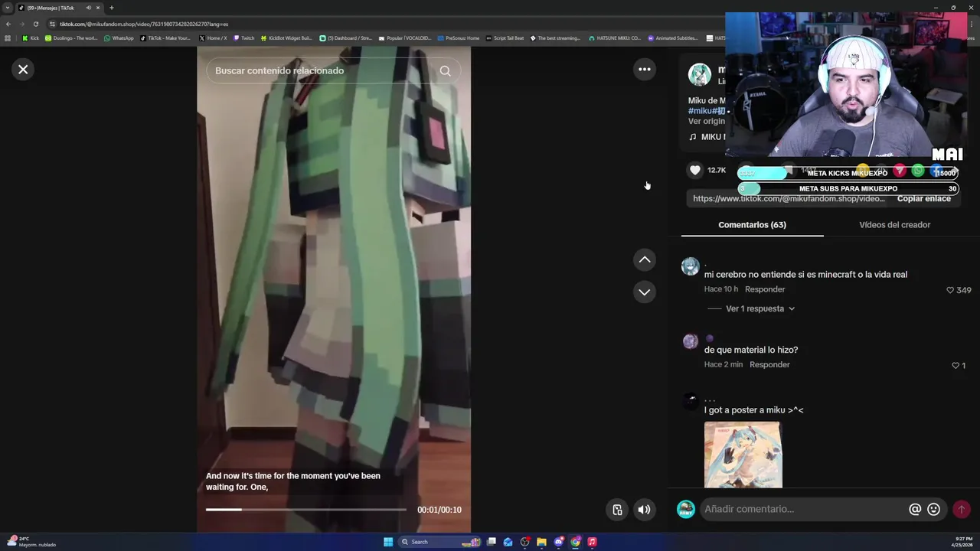The image size is (980, 551).
Task: Reply to the minecraft o vida real comment
Action: point(765,289)
